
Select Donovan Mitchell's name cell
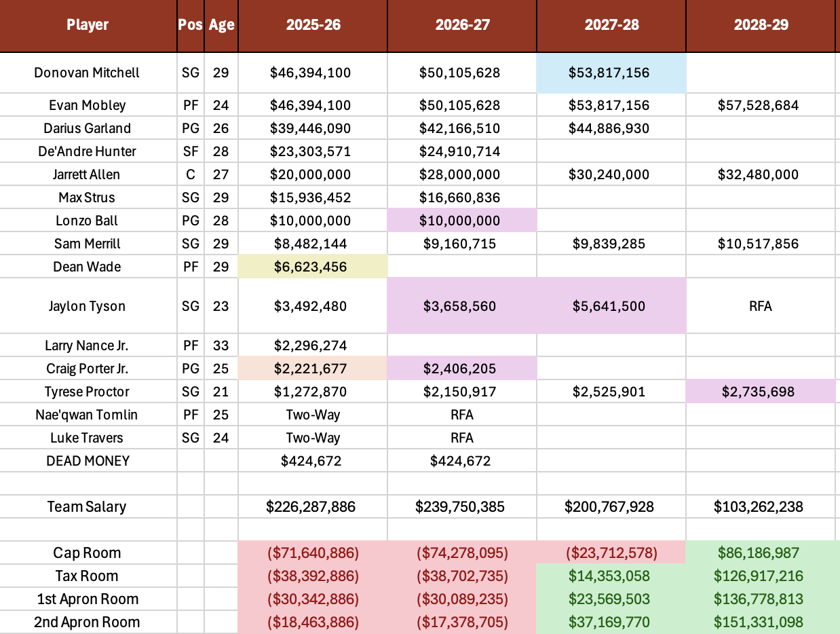[x=87, y=73]
